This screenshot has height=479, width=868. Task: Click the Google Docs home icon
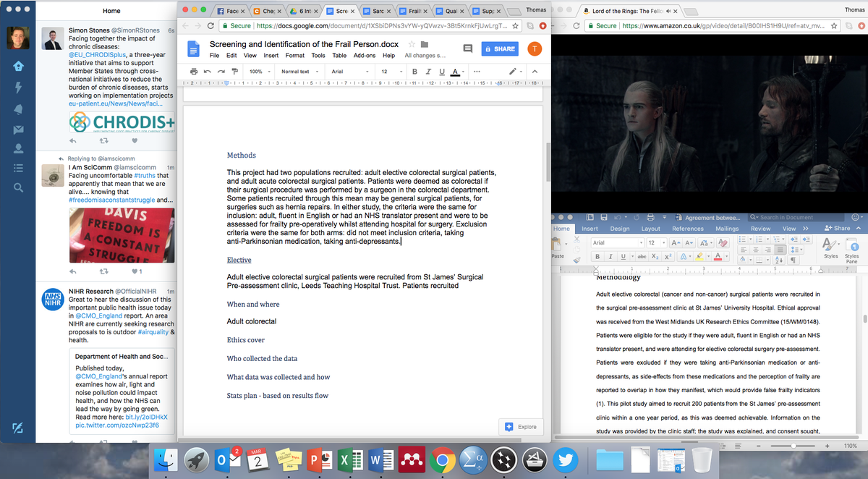coord(193,48)
